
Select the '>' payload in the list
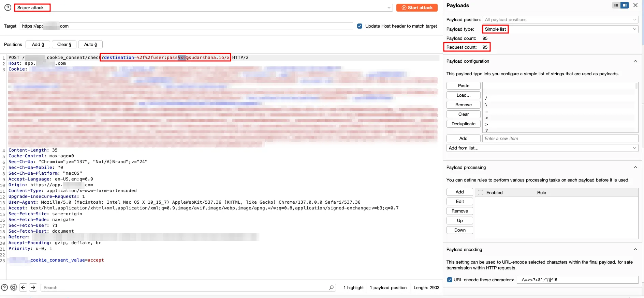[559, 124]
